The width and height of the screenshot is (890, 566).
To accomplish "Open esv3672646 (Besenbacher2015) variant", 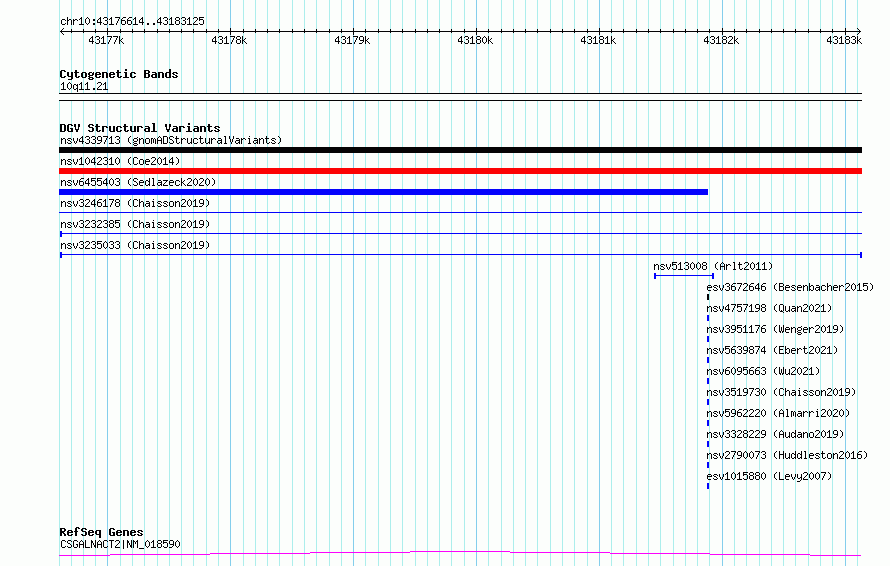I will pos(790,287).
